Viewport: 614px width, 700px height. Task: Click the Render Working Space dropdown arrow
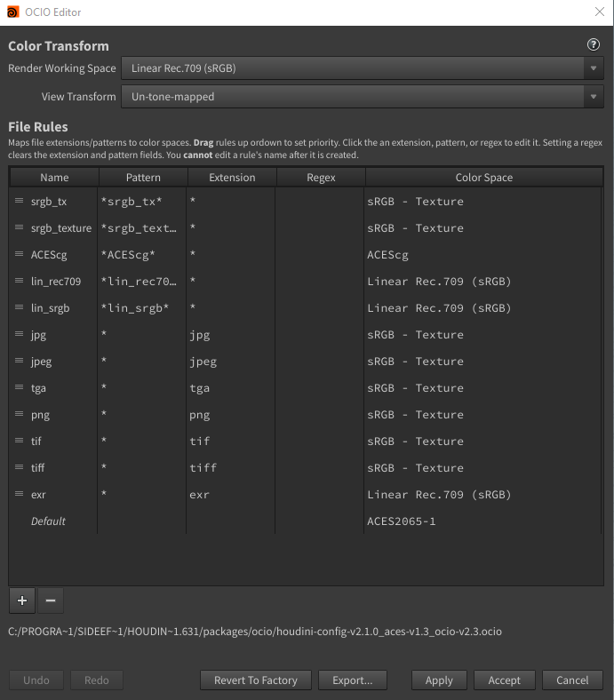(594, 68)
